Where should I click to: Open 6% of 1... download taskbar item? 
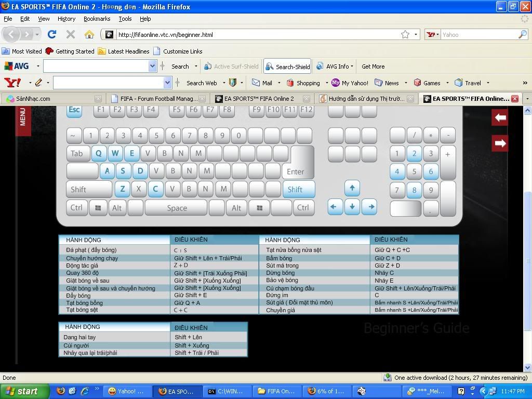[327, 391]
